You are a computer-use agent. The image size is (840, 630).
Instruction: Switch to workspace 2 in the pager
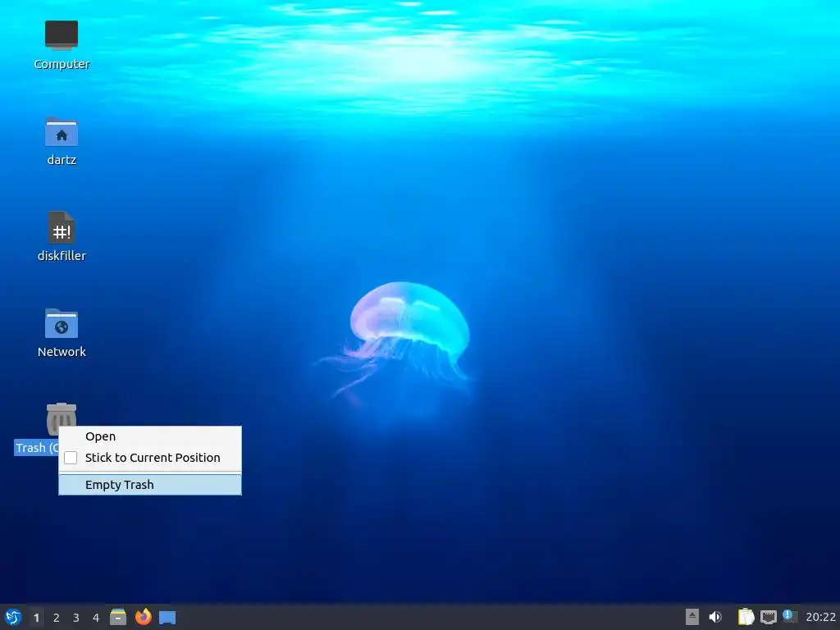point(57,618)
